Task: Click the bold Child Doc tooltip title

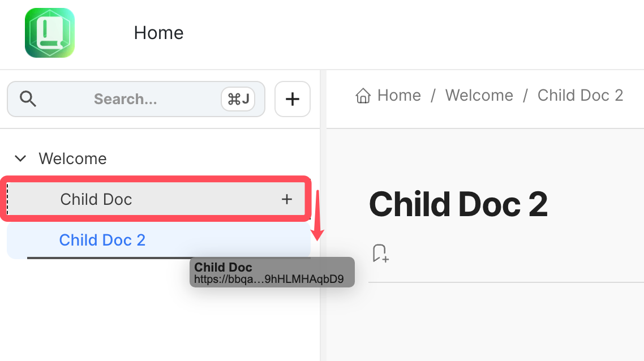Action: (x=224, y=268)
